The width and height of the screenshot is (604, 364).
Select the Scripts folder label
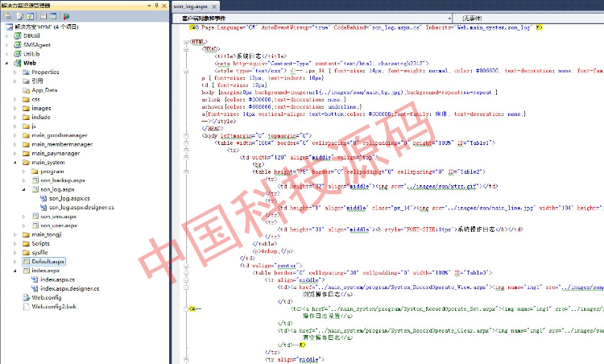click(40, 243)
